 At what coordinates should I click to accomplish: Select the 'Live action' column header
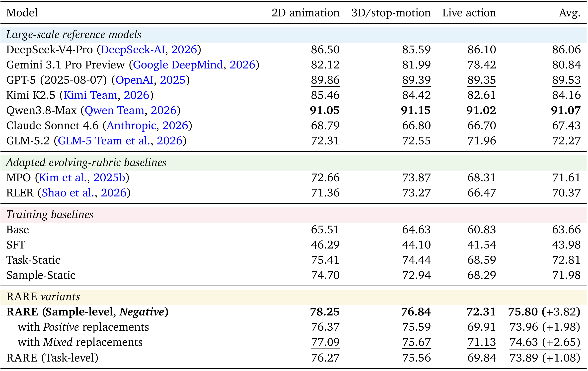469,13
